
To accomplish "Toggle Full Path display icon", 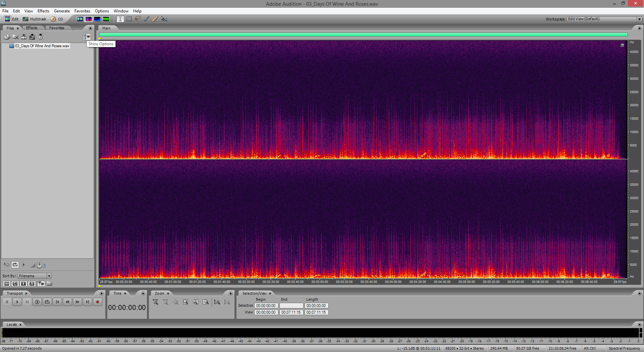I will (49, 284).
